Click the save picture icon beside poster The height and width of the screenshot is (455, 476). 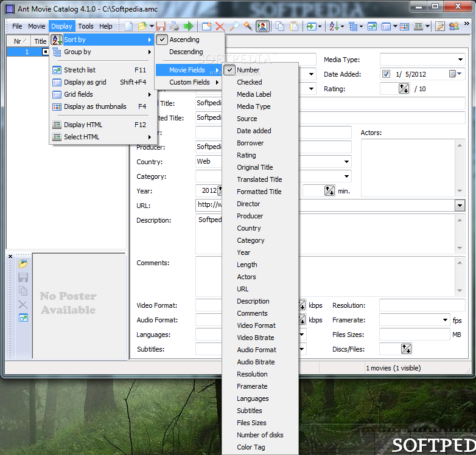[23, 277]
